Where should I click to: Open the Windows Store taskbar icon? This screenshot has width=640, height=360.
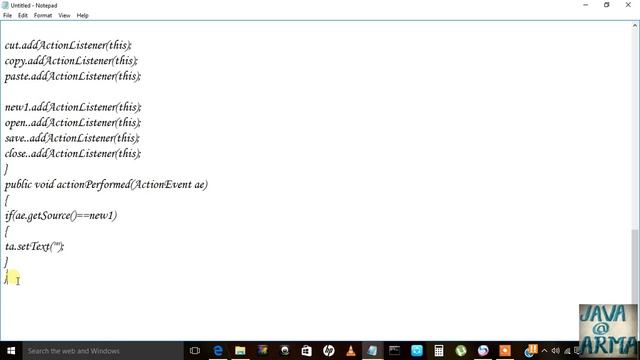point(306,351)
